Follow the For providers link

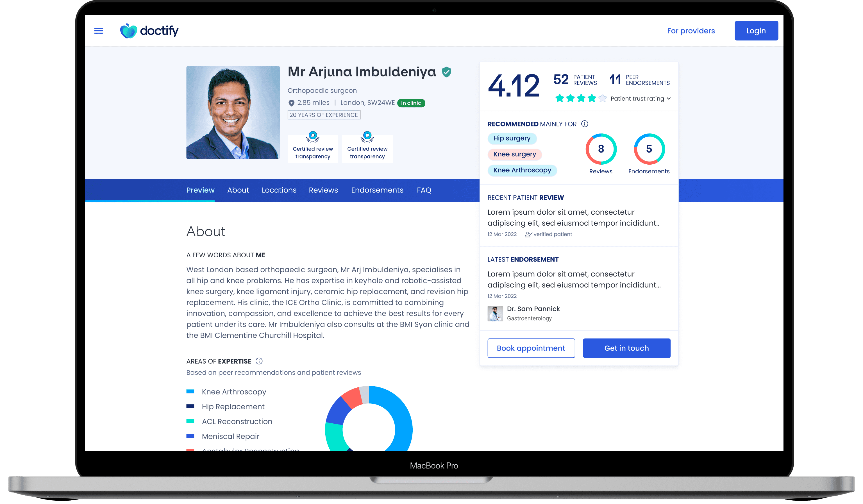click(691, 31)
